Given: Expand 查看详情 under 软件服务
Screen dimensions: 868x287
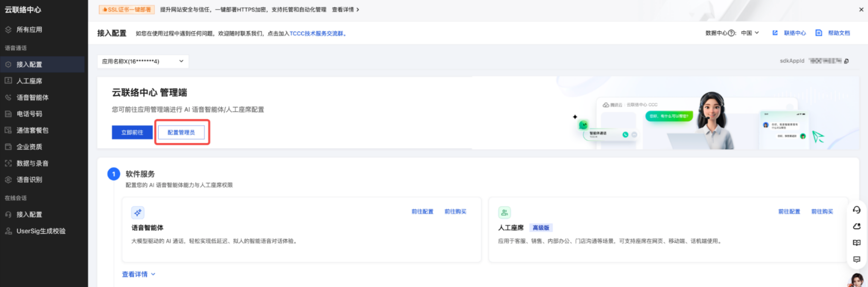Looking at the screenshot, I should 138,274.
